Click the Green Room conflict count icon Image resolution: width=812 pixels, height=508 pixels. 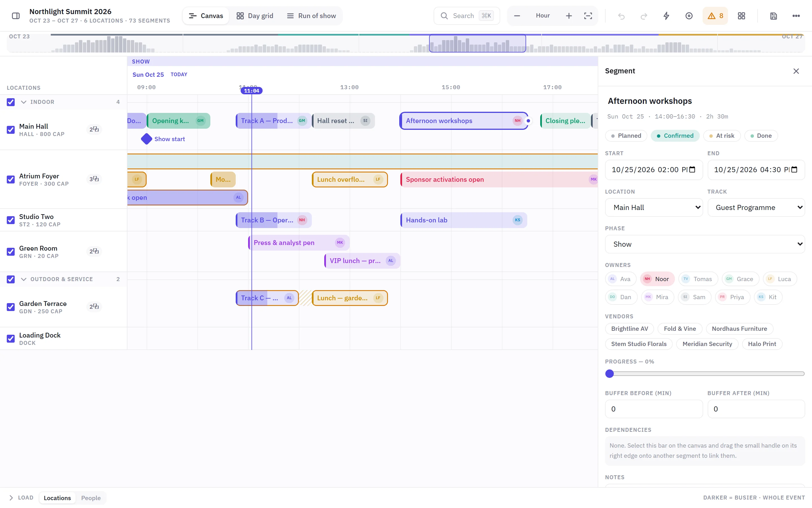point(94,251)
